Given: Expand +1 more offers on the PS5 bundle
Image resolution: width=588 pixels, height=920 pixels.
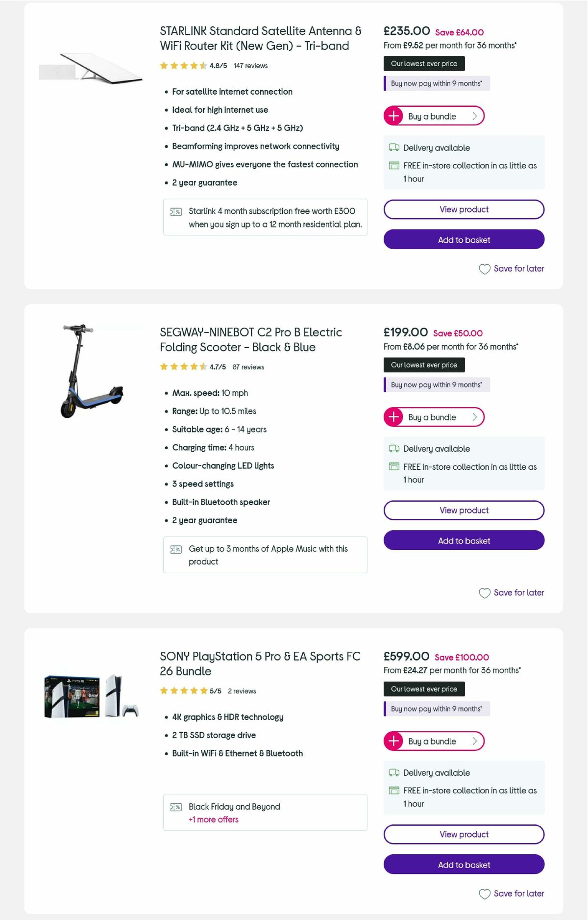Looking at the screenshot, I should point(213,819).
